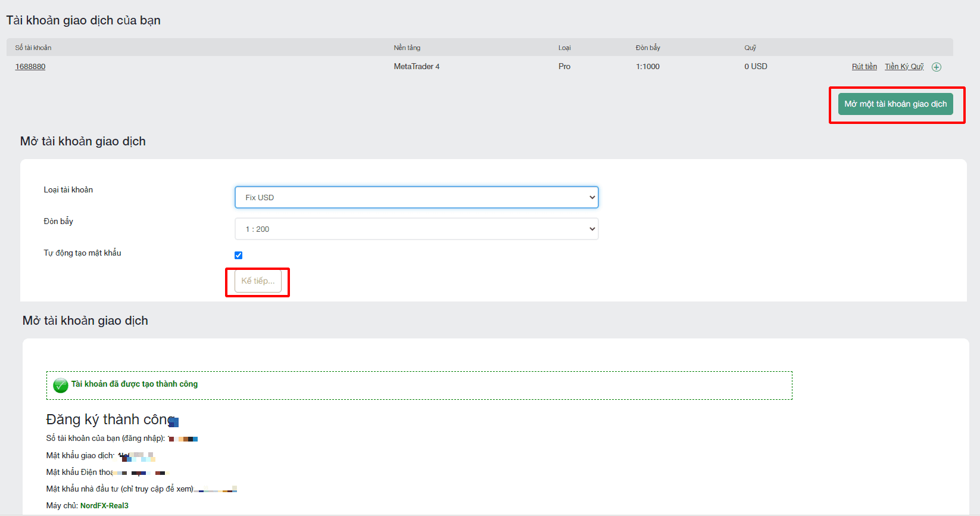
Task: Click the 0 USD fund value
Action: pyautogui.click(x=756, y=67)
